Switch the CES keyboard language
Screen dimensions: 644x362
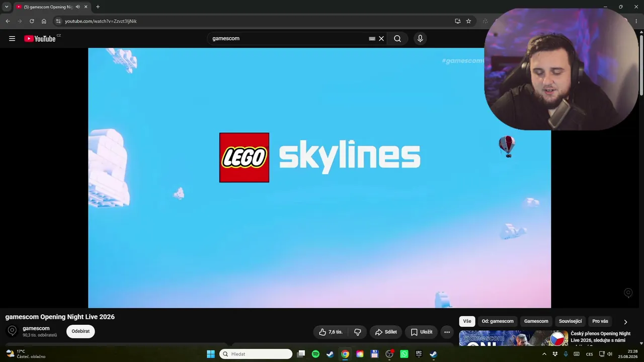pyautogui.click(x=590, y=354)
